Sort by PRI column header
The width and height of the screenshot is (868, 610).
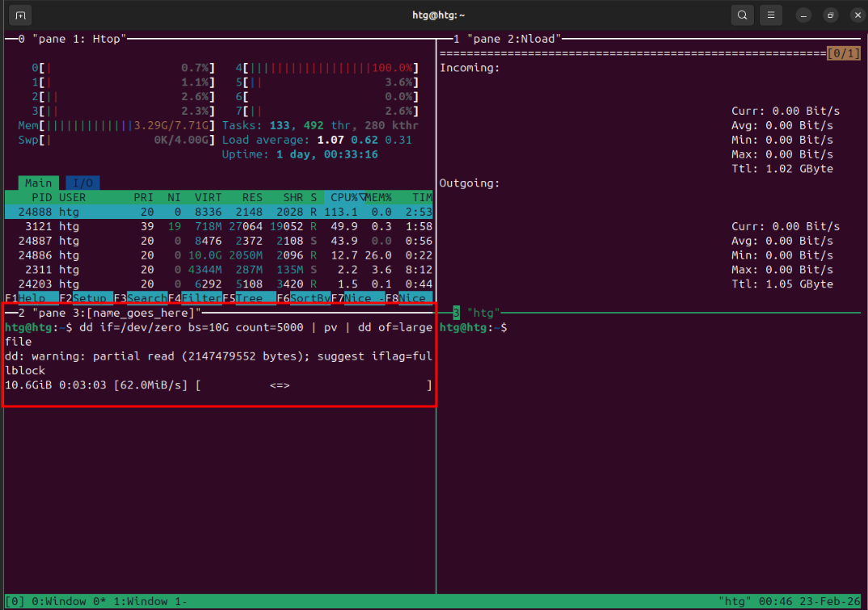click(143, 198)
